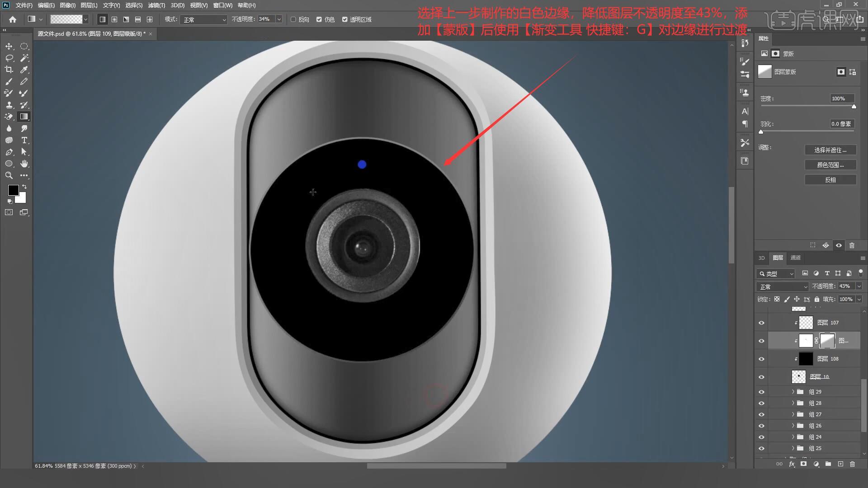The width and height of the screenshot is (868, 488).
Task: Choose radial gradient type
Action: pos(114,19)
